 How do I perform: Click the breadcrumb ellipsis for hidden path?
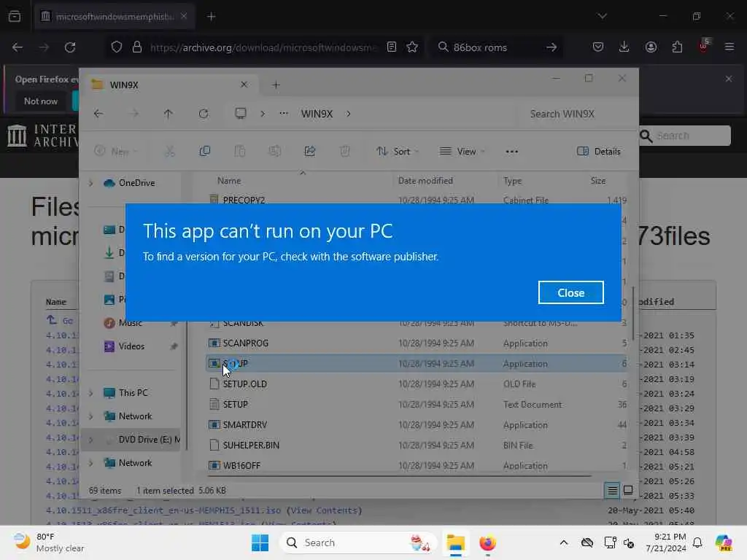[x=284, y=114]
